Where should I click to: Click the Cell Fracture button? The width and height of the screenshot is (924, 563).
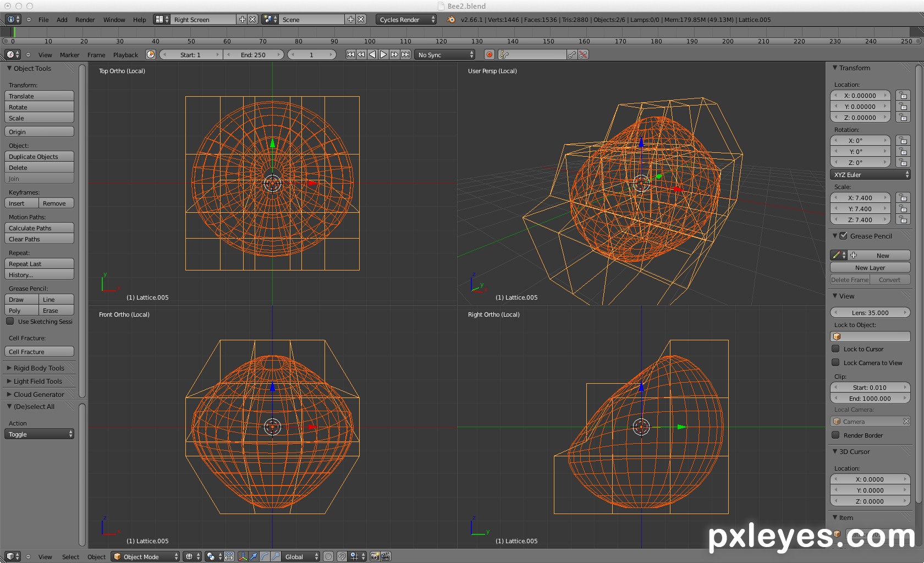click(39, 351)
